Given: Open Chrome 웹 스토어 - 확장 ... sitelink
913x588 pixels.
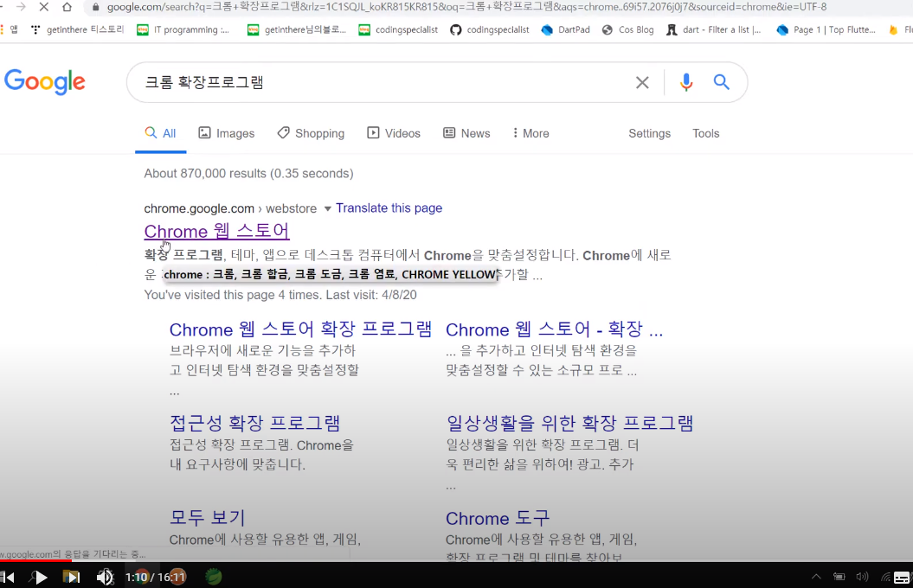Looking at the screenshot, I should [x=555, y=329].
